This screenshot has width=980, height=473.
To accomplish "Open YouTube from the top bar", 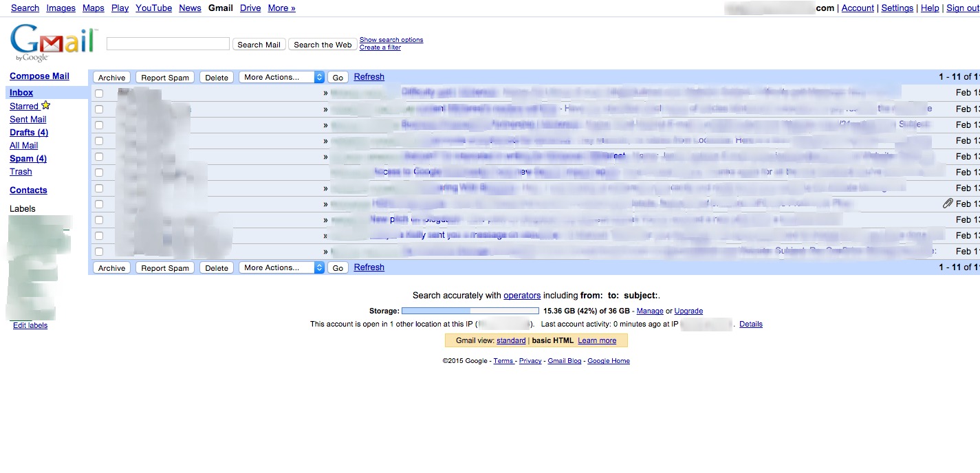I will pyautogui.click(x=153, y=8).
